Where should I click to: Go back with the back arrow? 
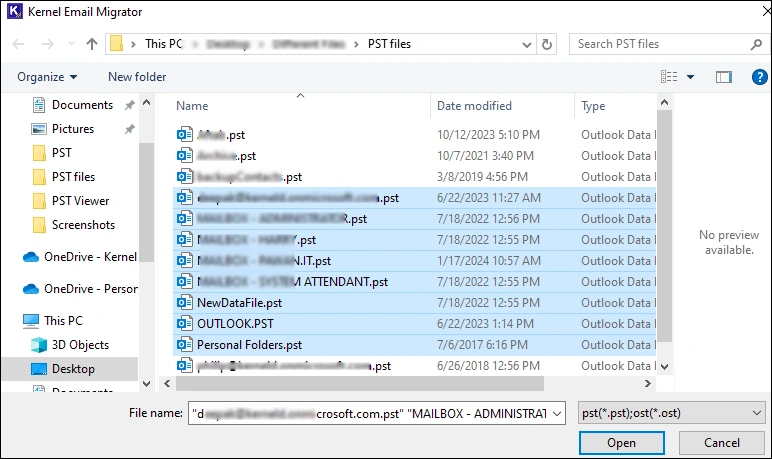coord(18,44)
